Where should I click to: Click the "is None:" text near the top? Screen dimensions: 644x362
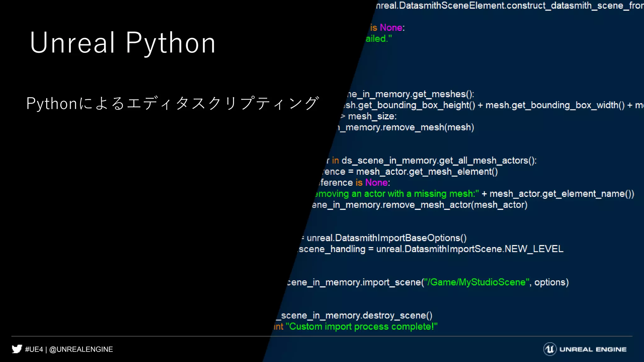point(387,28)
